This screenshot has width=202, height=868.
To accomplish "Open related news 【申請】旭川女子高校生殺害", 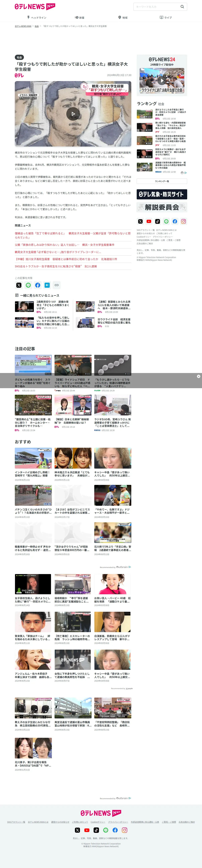I will [x=66, y=259].
